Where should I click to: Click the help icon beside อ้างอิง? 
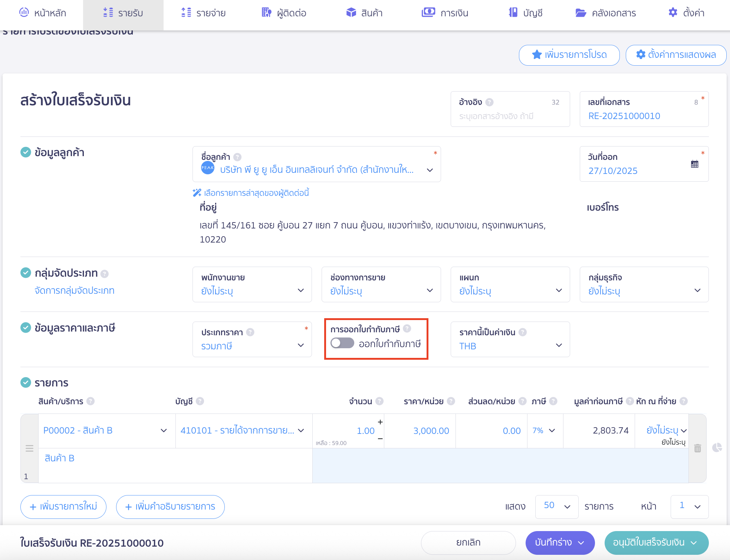pyautogui.click(x=489, y=102)
